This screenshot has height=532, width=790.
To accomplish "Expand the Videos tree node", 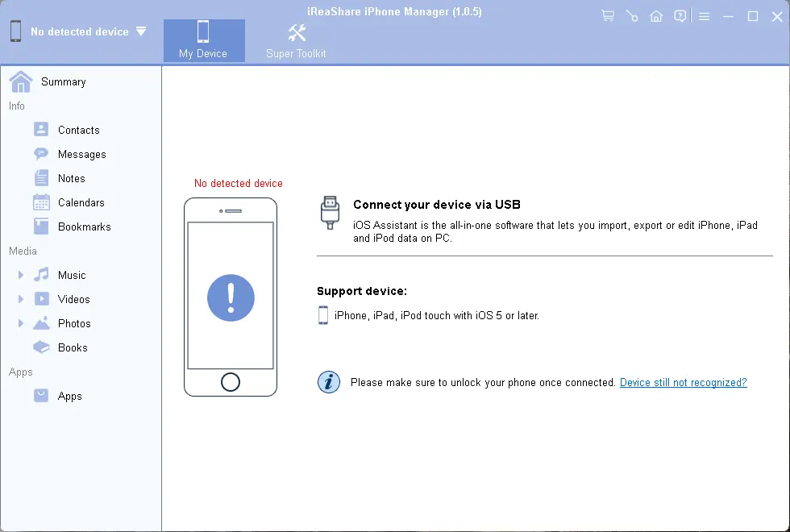I will pos(21,299).
